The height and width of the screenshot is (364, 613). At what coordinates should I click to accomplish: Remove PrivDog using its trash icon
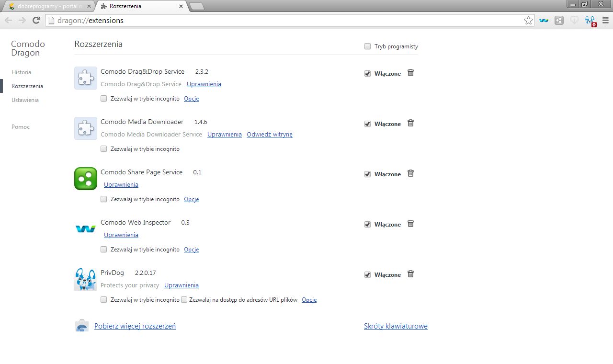coord(410,274)
